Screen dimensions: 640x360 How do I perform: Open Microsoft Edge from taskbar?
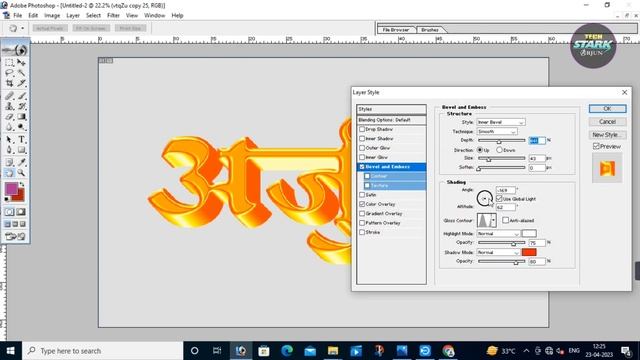287,351
